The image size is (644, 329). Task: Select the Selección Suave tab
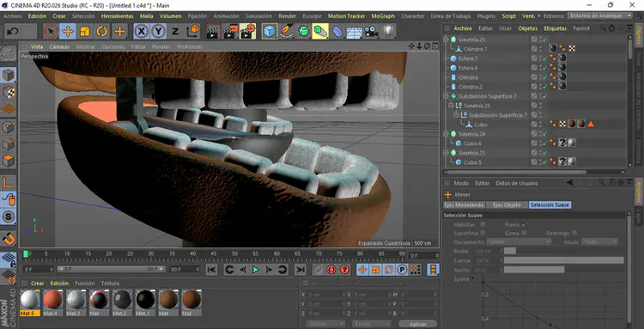tap(550, 205)
